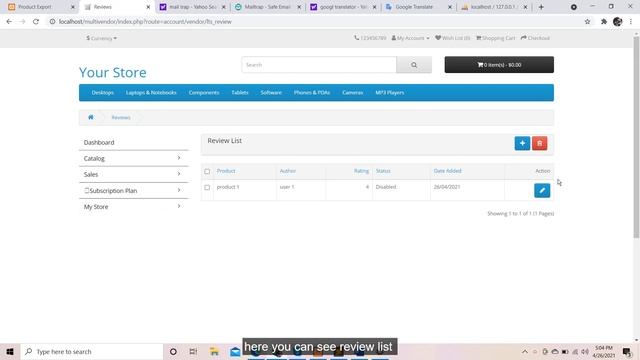640x360 pixels.
Task: Reload the page in browser
Action: [x=36, y=22]
